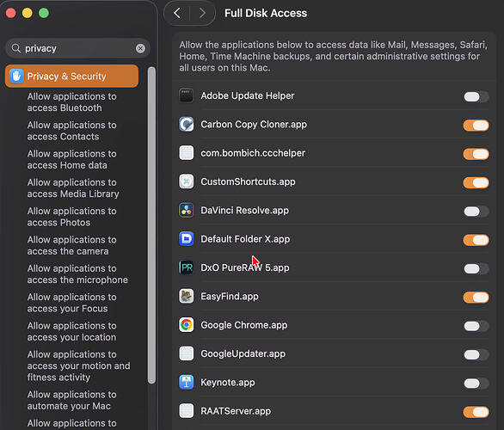Click the CustomShortcuts app icon

tap(186, 181)
